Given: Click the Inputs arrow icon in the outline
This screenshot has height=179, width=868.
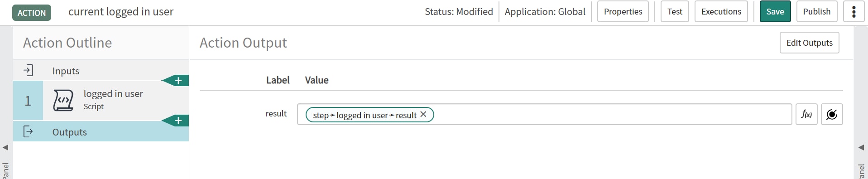Looking at the screenshot, I should tap(28, 70).
